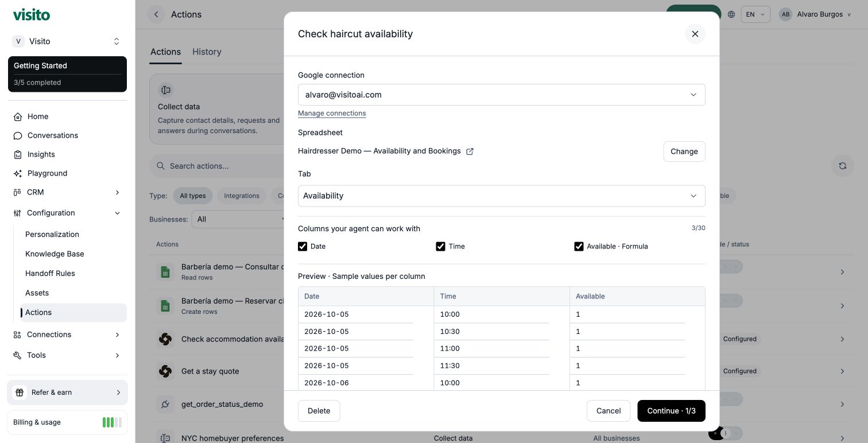Screen dimensions: 868x443
Task: Close the Check haircut availability dialog
Action: pyautogui.click(x=695, y=34)
